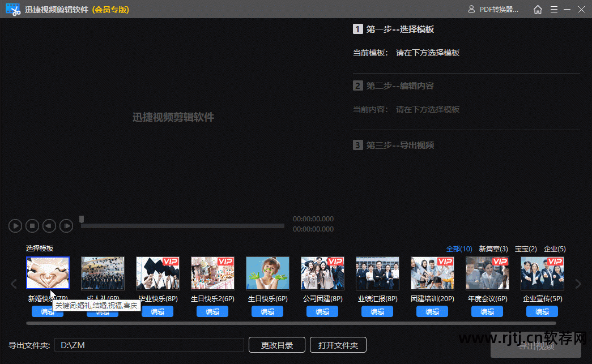Click the play button in playback controls
592x364 pixels.
point(15,226)
